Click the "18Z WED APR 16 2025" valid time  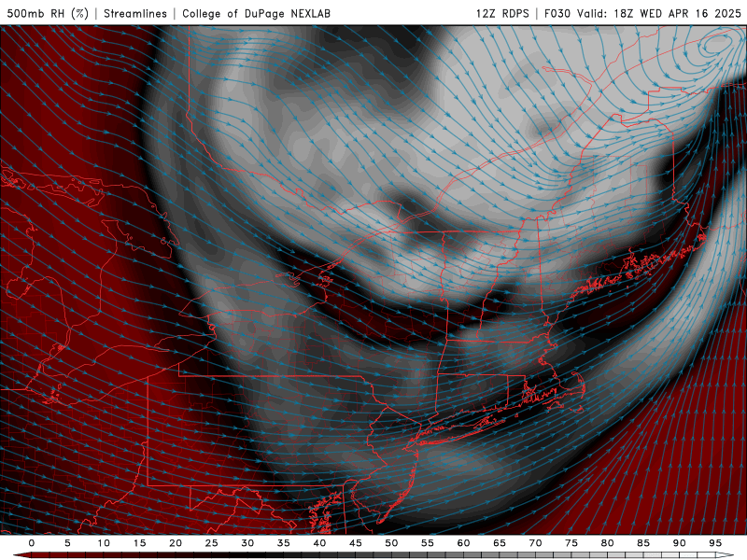[x=678, y=13]
